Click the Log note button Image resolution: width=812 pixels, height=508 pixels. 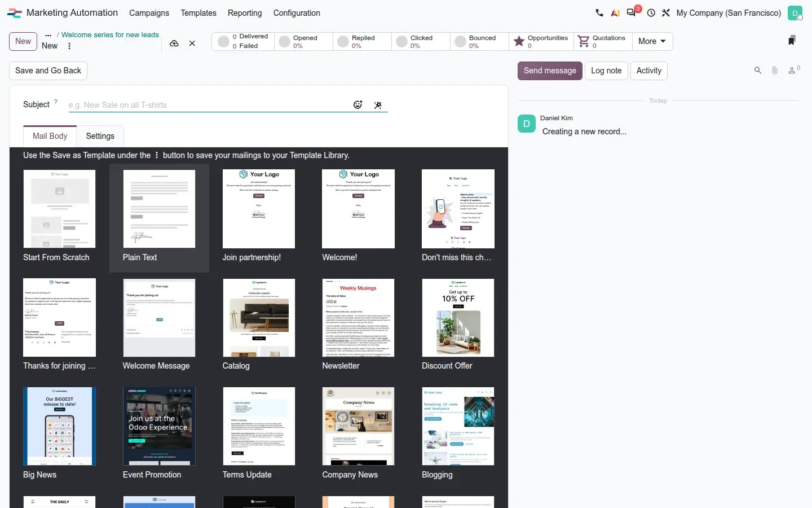point(606,71)
